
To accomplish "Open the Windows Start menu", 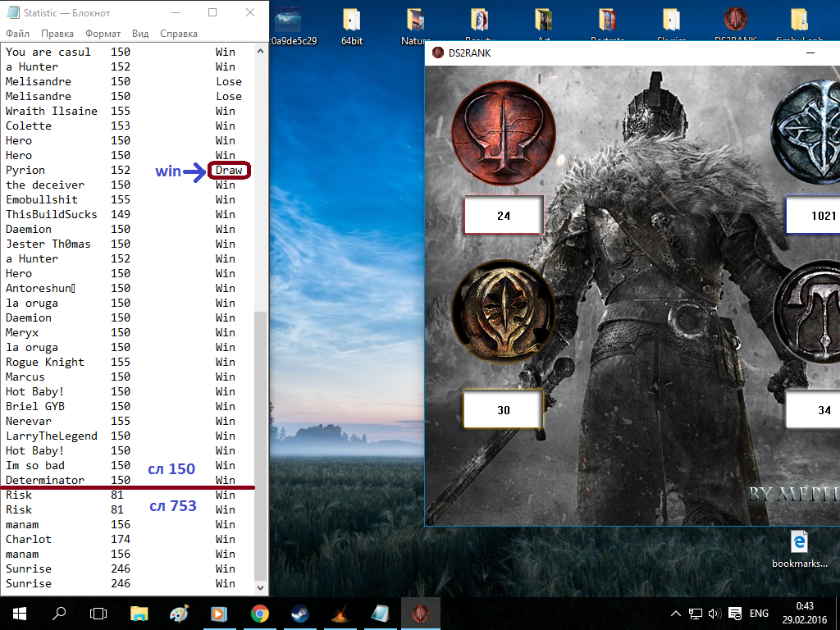I will 20,614.
